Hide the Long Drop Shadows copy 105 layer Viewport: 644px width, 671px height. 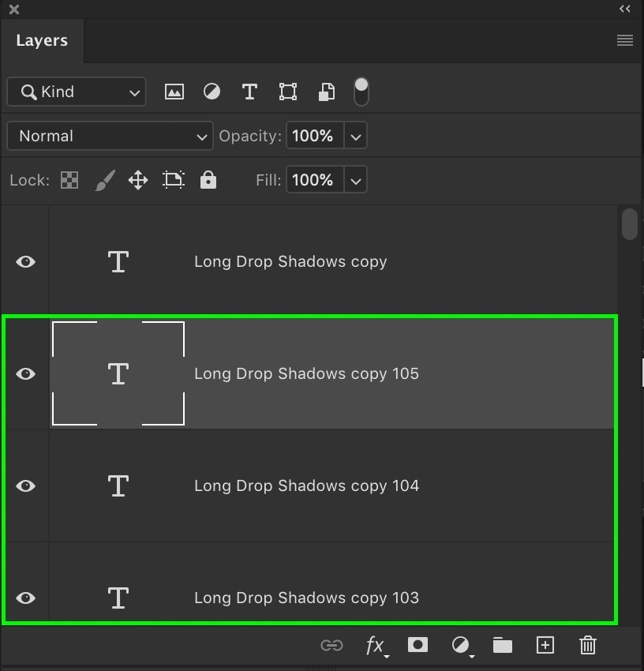pos(26,373)
